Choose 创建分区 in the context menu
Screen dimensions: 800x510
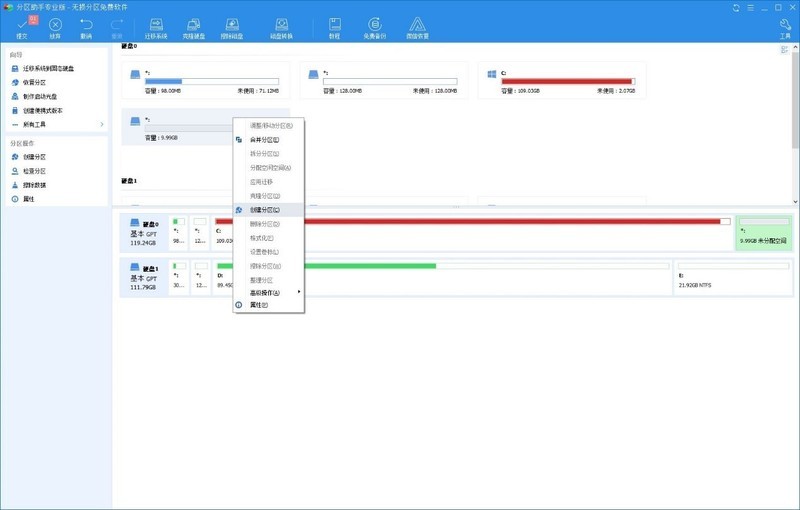coord(265,210)
